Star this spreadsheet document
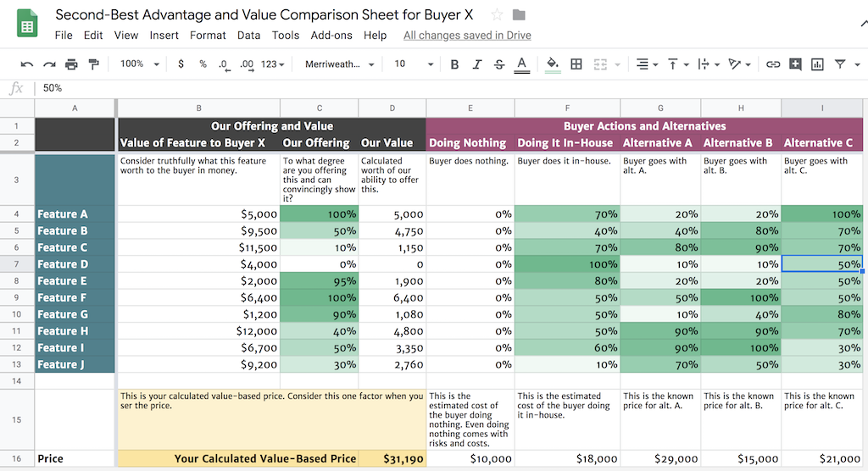 (497, 15)
